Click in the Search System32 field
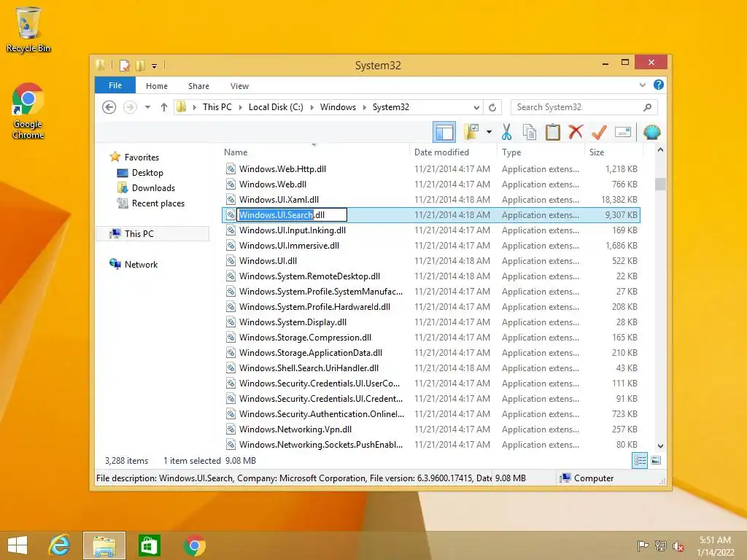 [x=576, y=107]
